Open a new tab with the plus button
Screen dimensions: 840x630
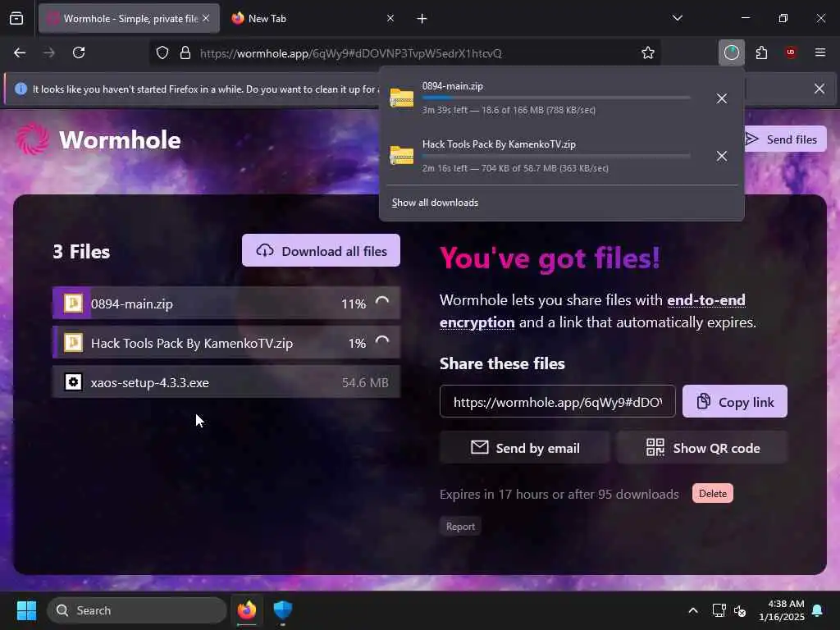point(422,19)
